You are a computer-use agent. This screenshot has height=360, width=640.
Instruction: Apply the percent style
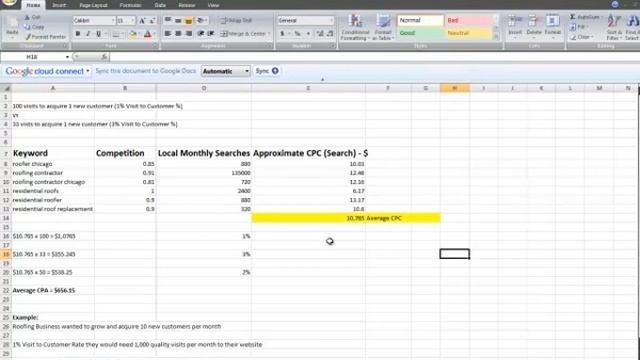tap(298, 34)
